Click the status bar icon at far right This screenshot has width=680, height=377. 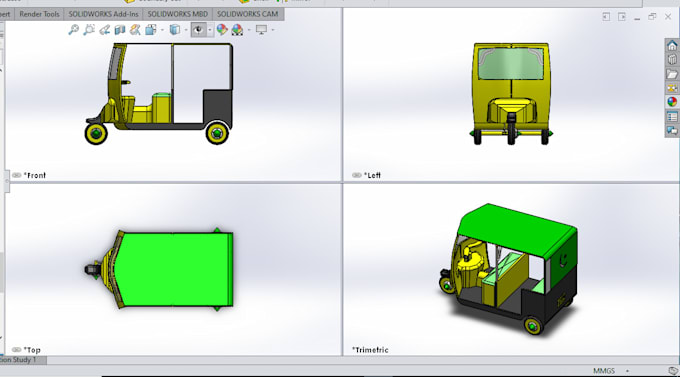click(x=673, y=371)
